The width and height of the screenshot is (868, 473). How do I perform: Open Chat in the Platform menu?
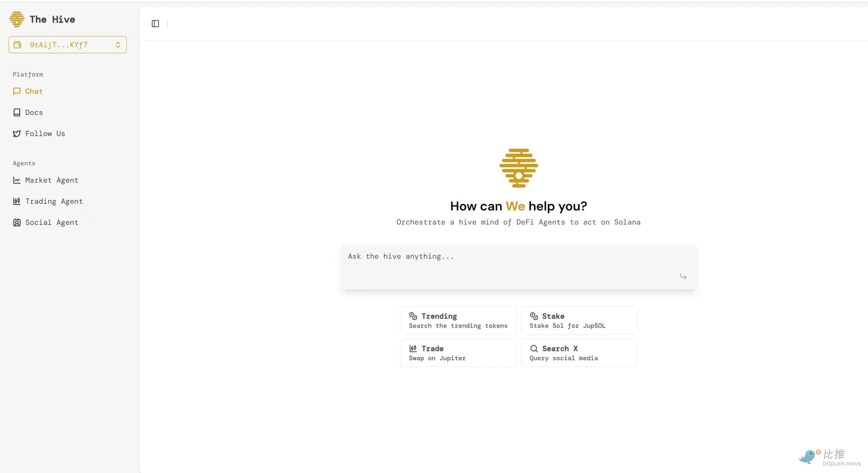pyautogui.click(x=33, y=91)
